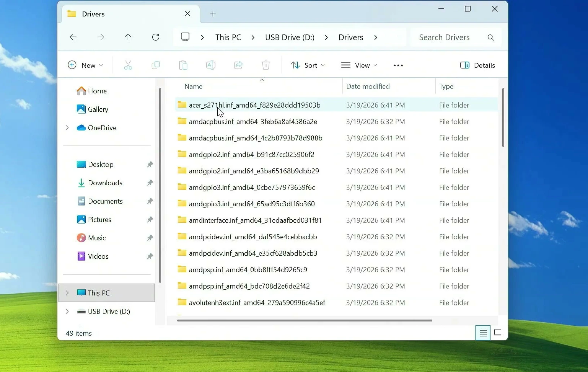
Task: Go up one folder level
Action: [128, 37]
